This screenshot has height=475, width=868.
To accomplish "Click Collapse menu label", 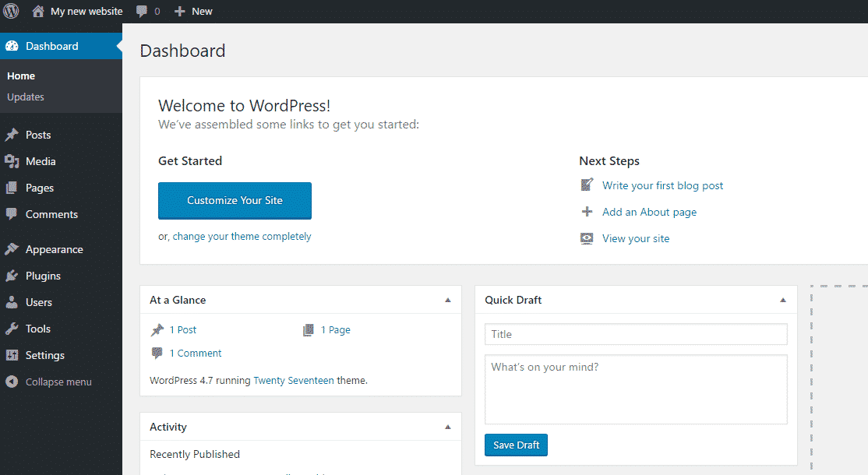I will (58, 382).
